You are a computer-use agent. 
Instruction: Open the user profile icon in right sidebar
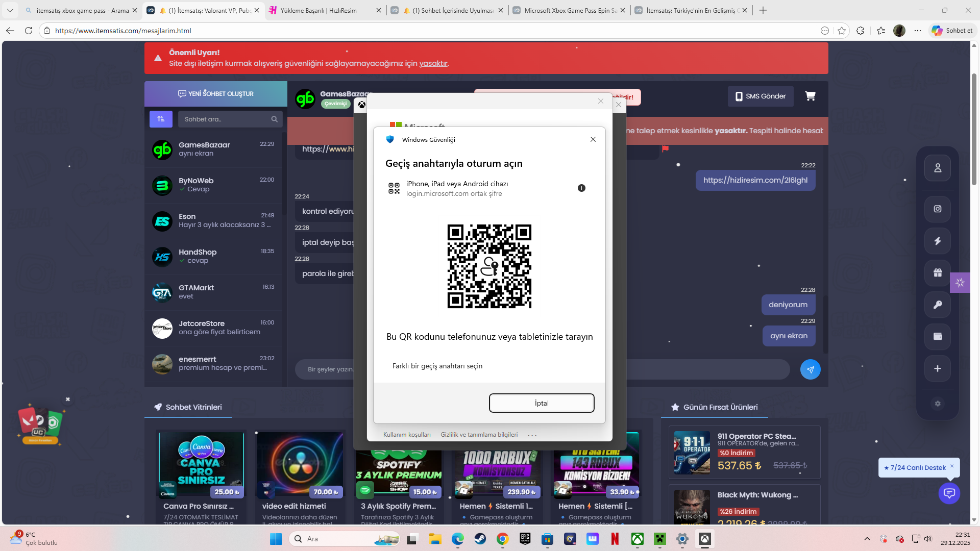pyautogui.click(x=938, y=168)
